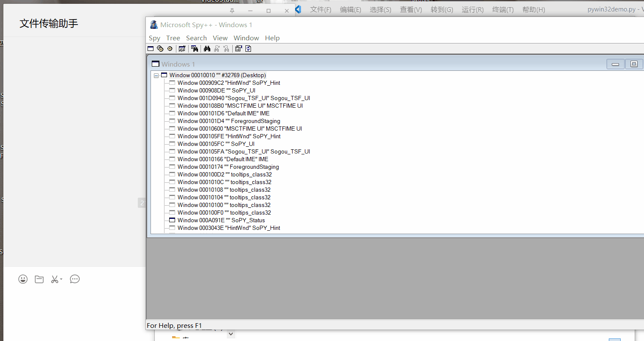Select Window 0001010C tooltips_class32 row

pyautogui.click(x=224, y=182)
